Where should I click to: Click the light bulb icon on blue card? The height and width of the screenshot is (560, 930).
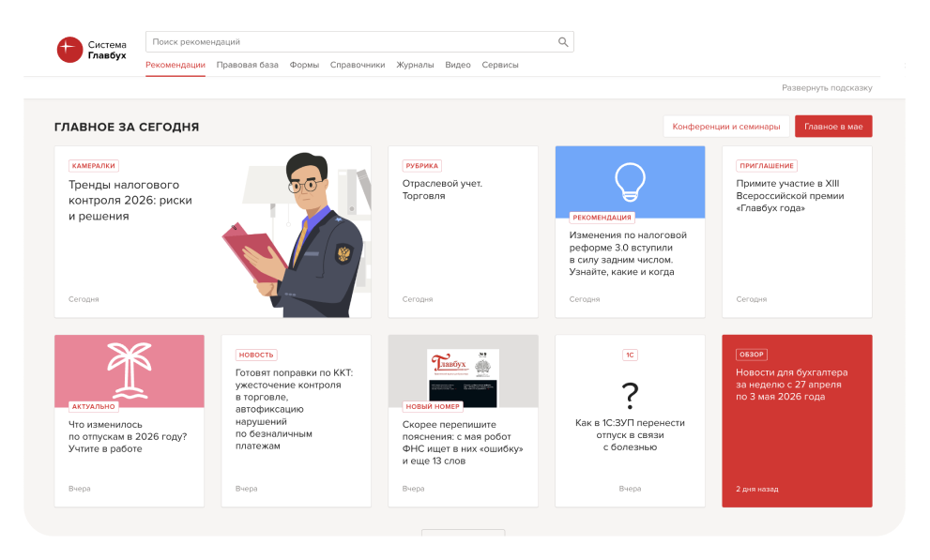click(630, 181)
